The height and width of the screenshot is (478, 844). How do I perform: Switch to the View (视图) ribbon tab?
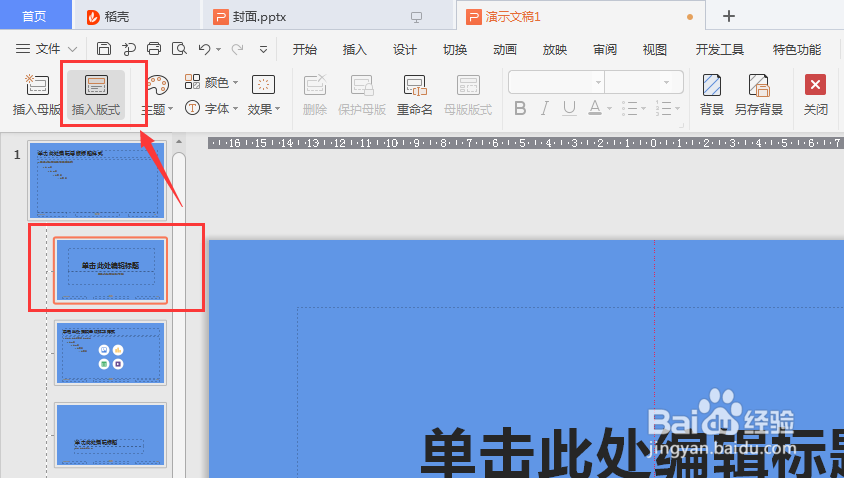click(x=655, y=50)
